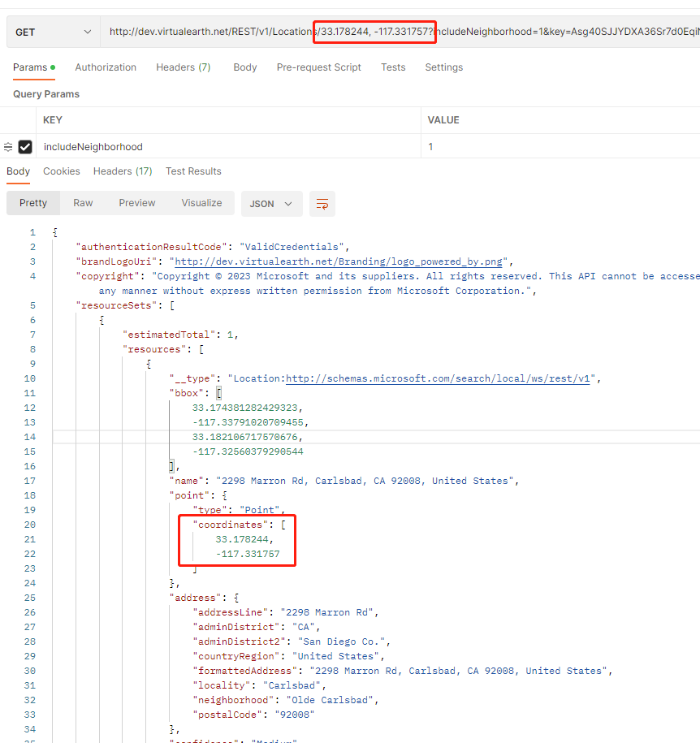Viewport: 700px width, 743px height.
Task: Click the bbox value -117.33791020709455
Action: tap(248, 422)
